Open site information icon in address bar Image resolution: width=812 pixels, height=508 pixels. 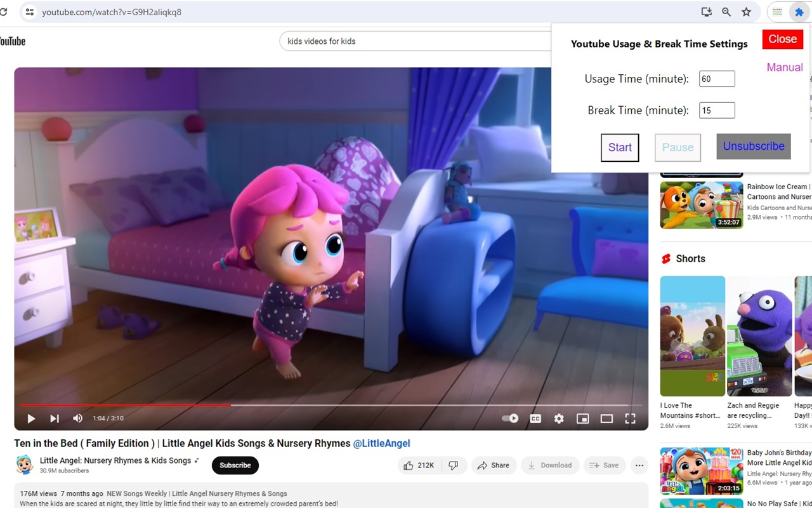click(x=29, y=12)
